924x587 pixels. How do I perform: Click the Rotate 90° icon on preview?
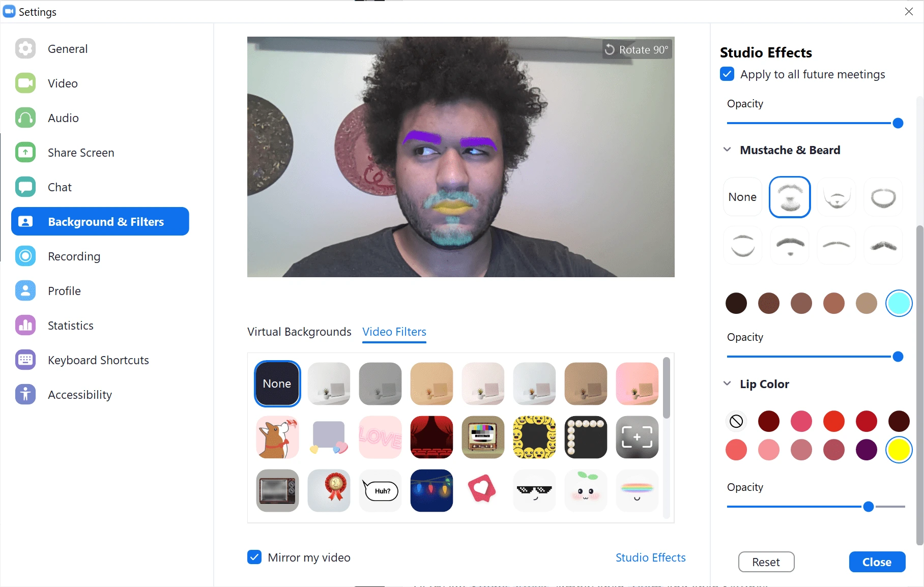coord(610,50)
